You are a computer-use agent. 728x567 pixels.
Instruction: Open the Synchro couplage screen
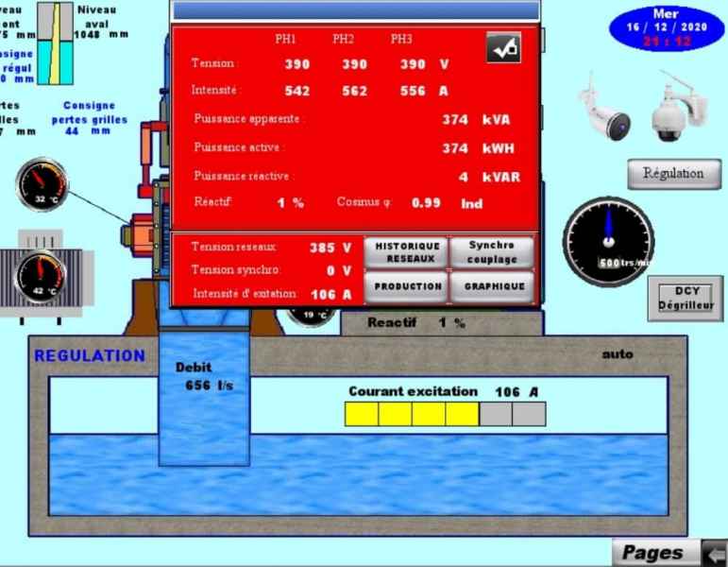point(492,252)
